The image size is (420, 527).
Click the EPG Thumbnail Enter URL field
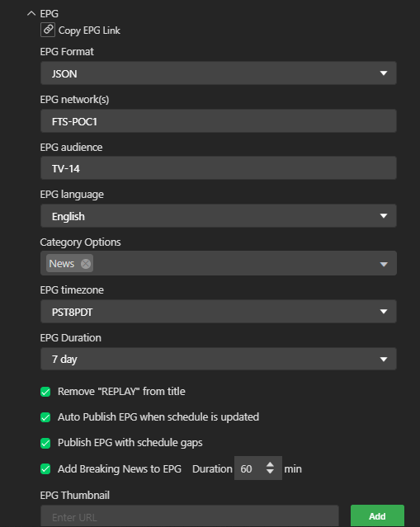coord(189,516)
